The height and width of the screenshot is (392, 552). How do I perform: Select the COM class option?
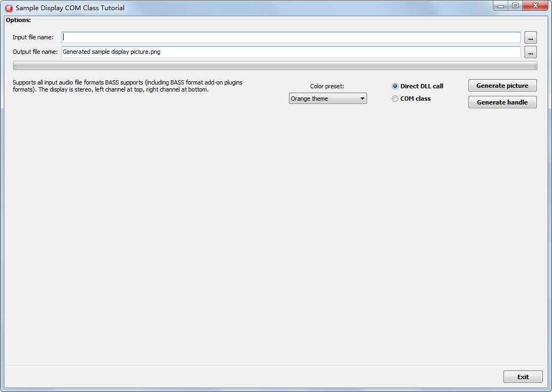click(395, 98)
